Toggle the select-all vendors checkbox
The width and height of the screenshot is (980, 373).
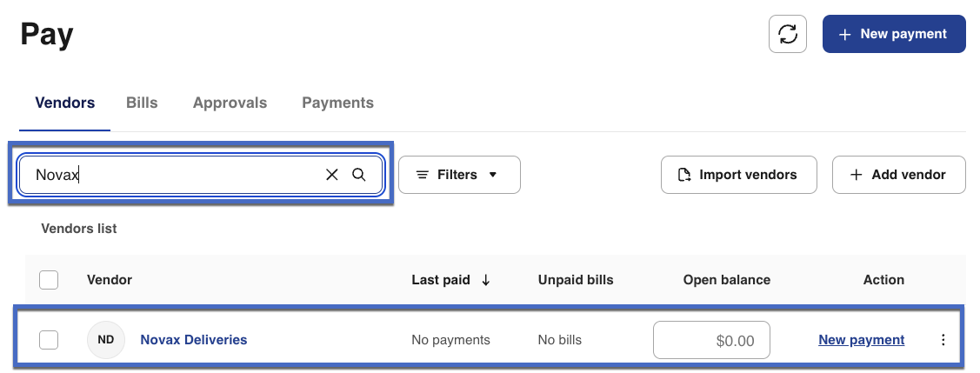pos(49,280)
